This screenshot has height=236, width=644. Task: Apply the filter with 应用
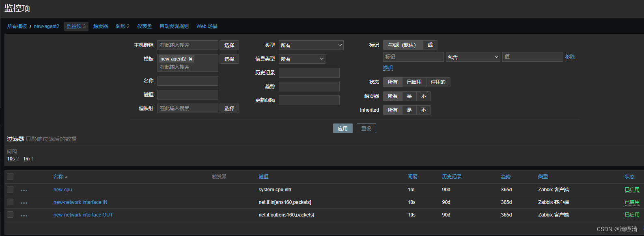click(342, 128)
